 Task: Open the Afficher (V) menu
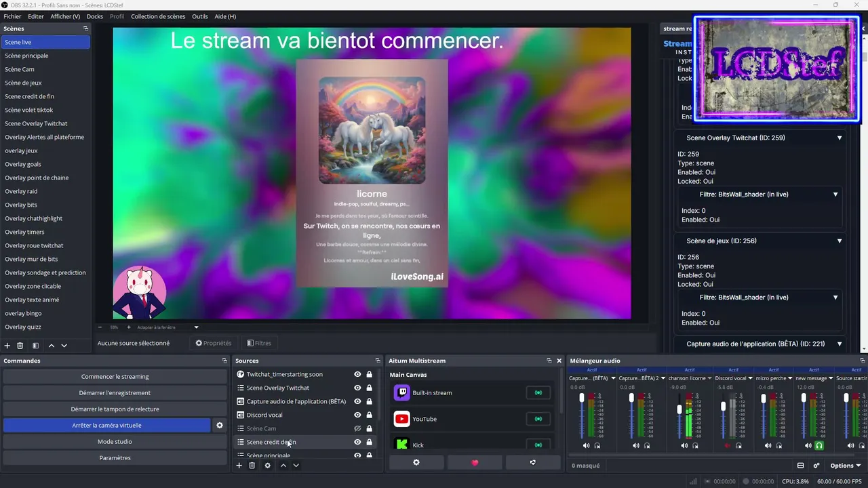click(65, 16)
